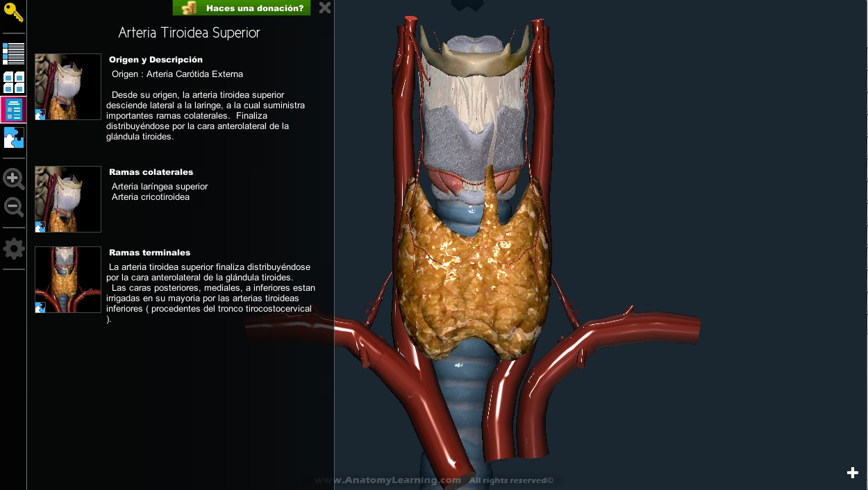Open settings gear icon
The width and height of the screenshot is (868, 490).
pos(13,248)
